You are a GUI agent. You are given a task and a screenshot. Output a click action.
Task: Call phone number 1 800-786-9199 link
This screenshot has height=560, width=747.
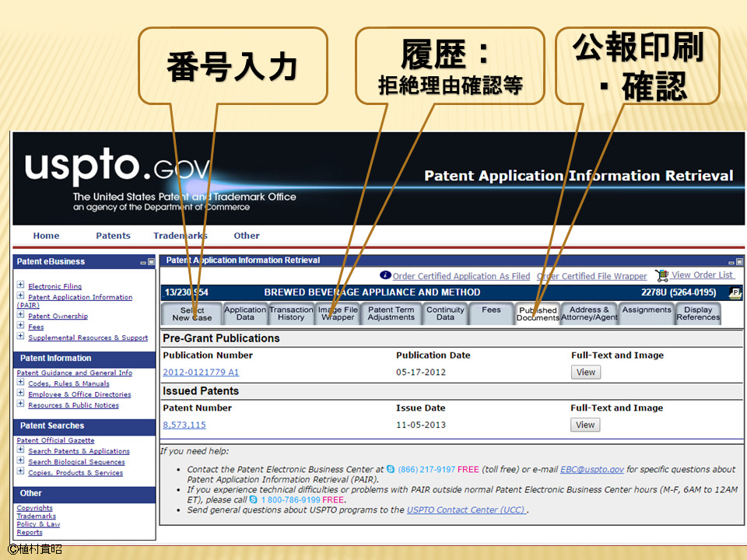[290, 500]
